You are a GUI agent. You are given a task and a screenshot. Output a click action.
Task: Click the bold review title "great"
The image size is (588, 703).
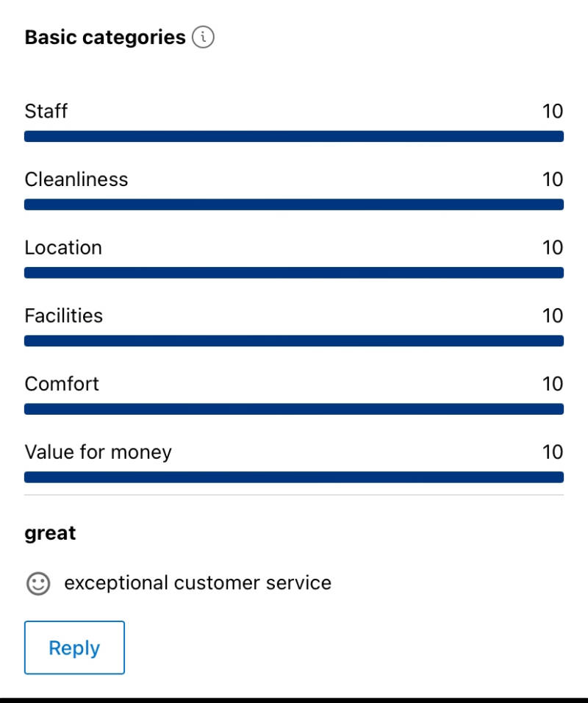[50, 533]
